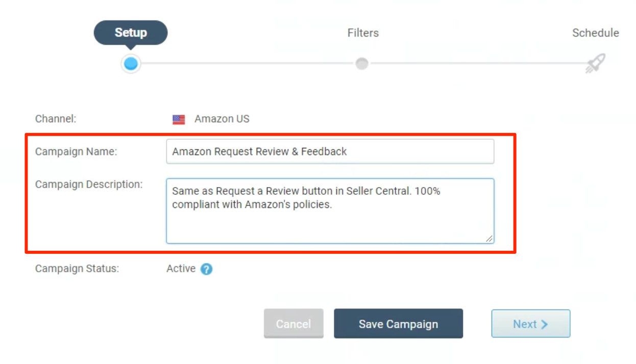The height and width of the screenshot is (364, 636).
Task: Click the rocket icon under Schedule
Action: tap(595, 63)
